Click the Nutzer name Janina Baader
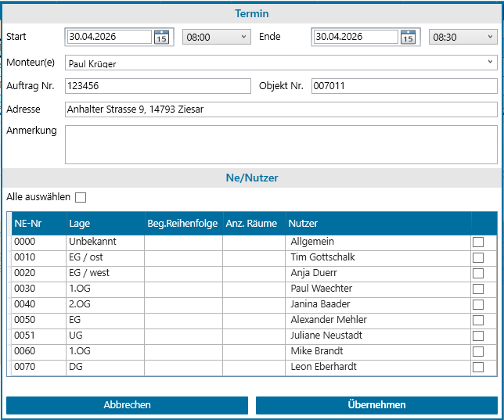Viewport: 504px width, 420px height. [320, 304]
